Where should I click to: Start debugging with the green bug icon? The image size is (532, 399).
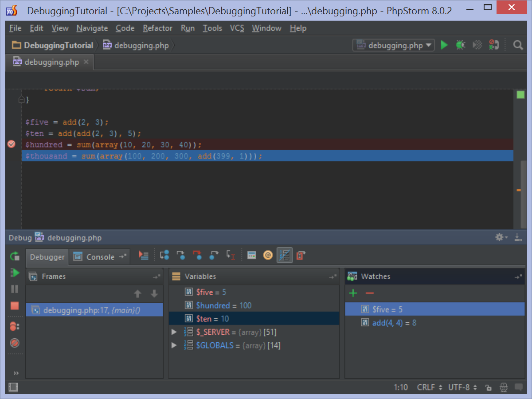tap(461, 45)
